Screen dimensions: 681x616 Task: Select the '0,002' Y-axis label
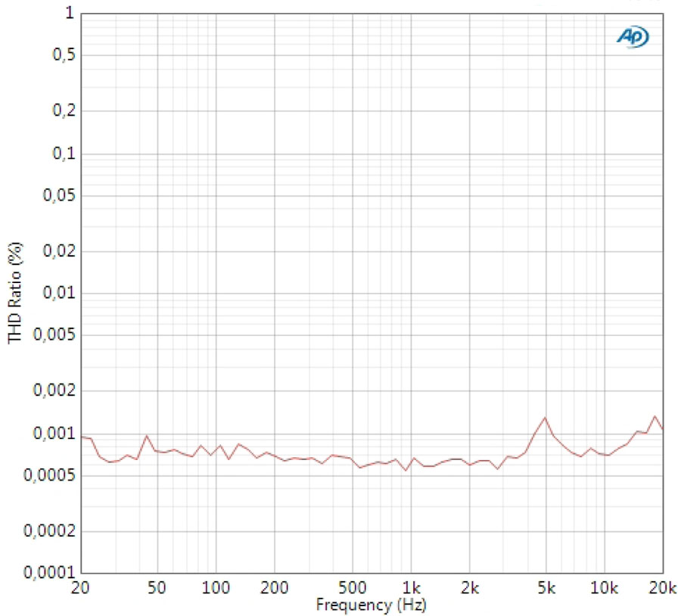click(x=54, y=390)
